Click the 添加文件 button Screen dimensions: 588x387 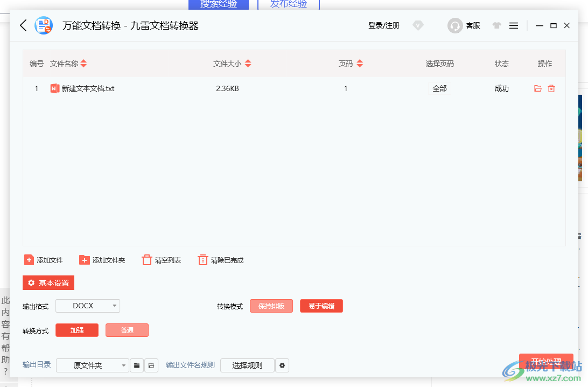[x=44, y=260]
